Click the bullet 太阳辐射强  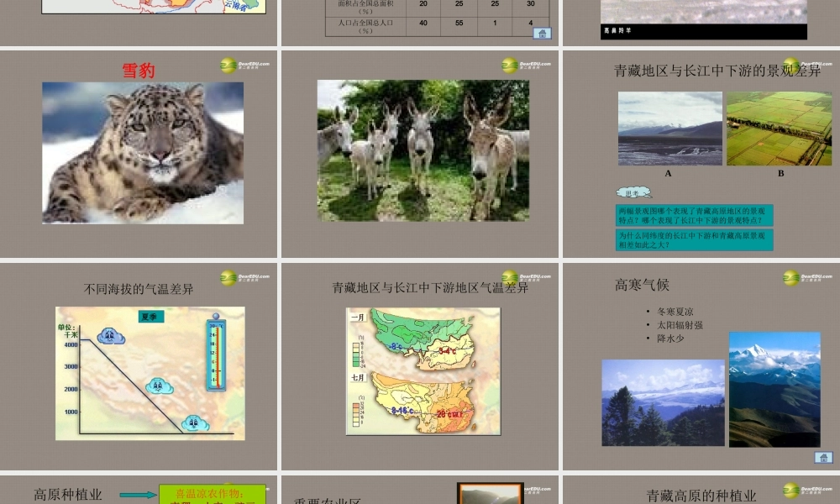tap(680, 325)
